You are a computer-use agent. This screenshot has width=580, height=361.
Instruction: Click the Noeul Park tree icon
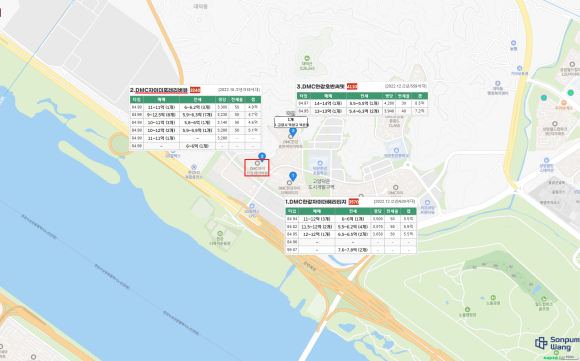493,298
